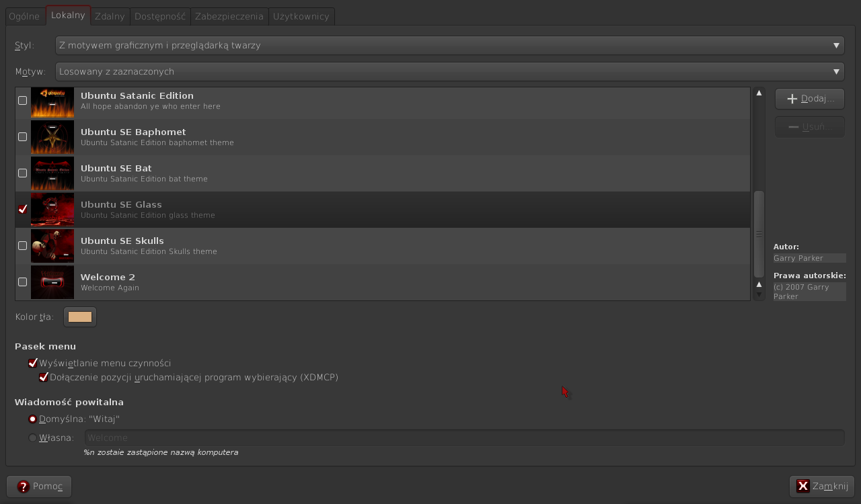
Task: Click "All hope abandon ye who enter here" text
Action: (151, 106)
